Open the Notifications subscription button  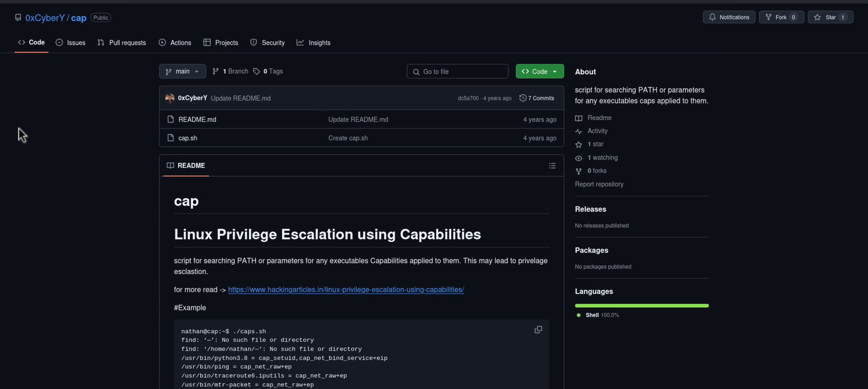pyautogui.click(x=729, y=17)
